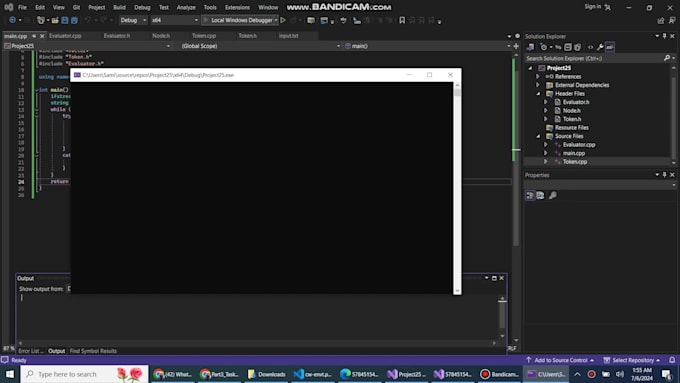The image size is (680, 383).
Task: Expand the References node
Action: (538, 76)
